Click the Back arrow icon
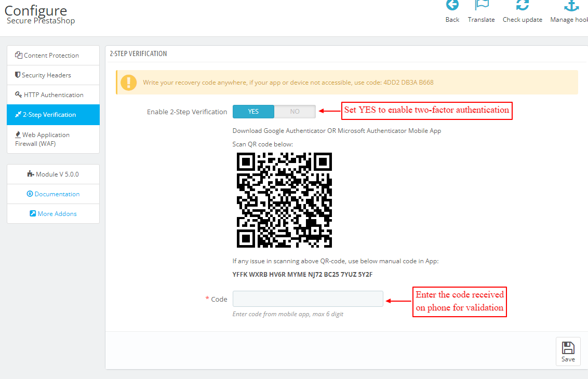588x379 pixels. (x=452, y=5)
